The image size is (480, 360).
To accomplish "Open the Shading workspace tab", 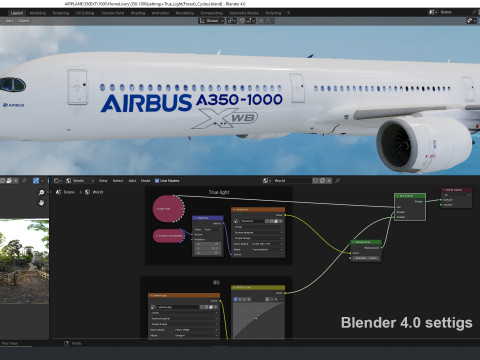I will point(138,13).
